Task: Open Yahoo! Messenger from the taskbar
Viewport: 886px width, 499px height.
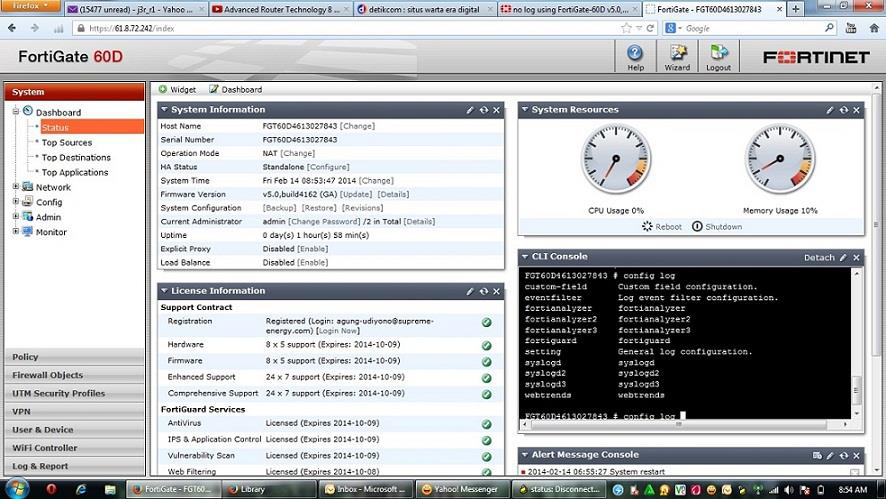Action: tap(461, 489)
